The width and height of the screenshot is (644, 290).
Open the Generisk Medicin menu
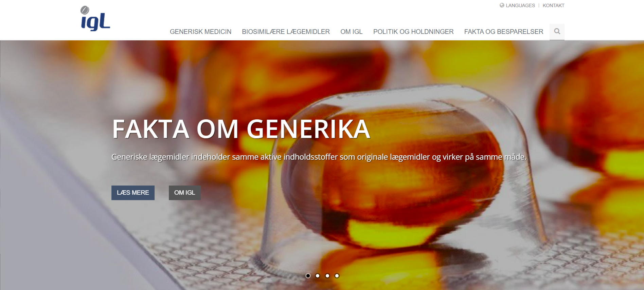tap(200, 32)
